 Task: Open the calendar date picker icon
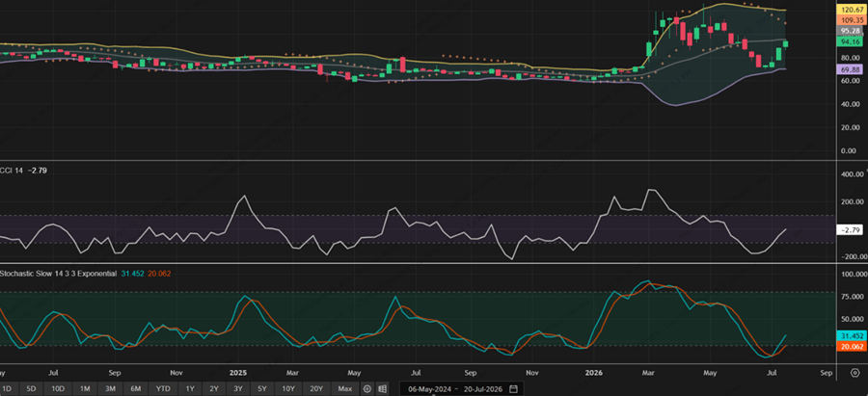[x=513, y=388]
